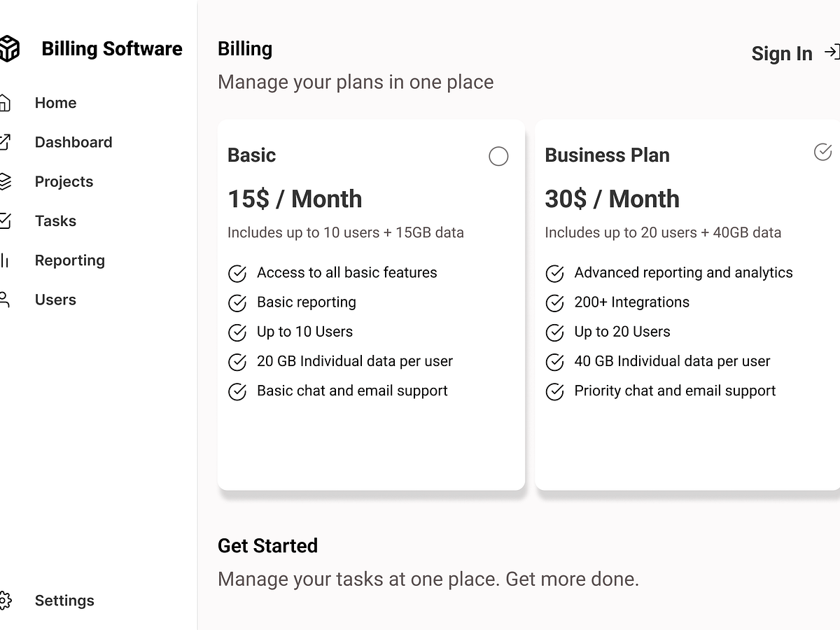This screenshot has width=840, height=630.
Task: Open Settings via the gear icon
Action: pos(5,601)
